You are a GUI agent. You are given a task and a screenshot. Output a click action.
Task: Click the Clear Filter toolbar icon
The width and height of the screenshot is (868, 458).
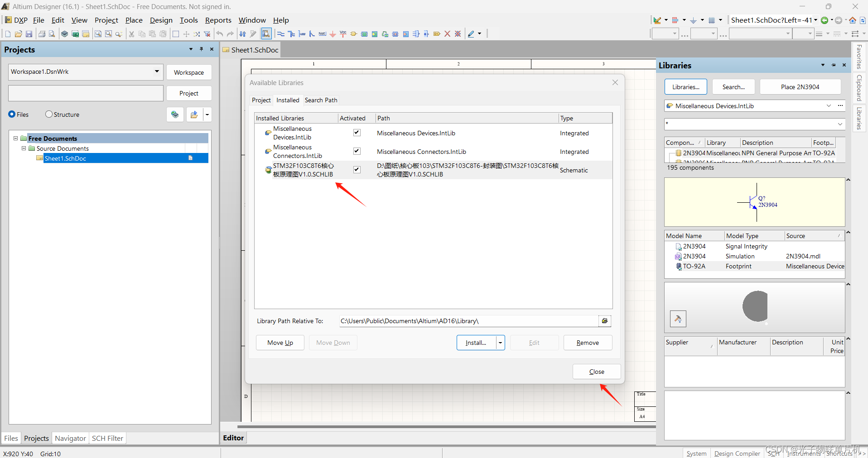(x=207, y=34)
